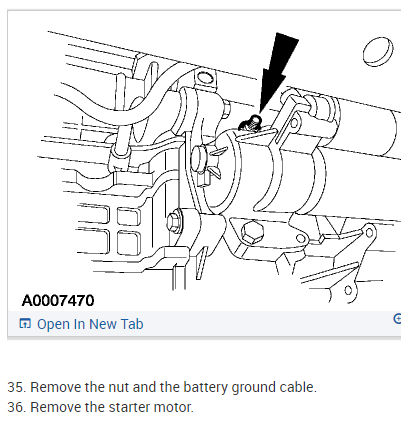Click the ground cable nut on starter
The width and height of the screenshot is (401, 435).
[251, 123]
